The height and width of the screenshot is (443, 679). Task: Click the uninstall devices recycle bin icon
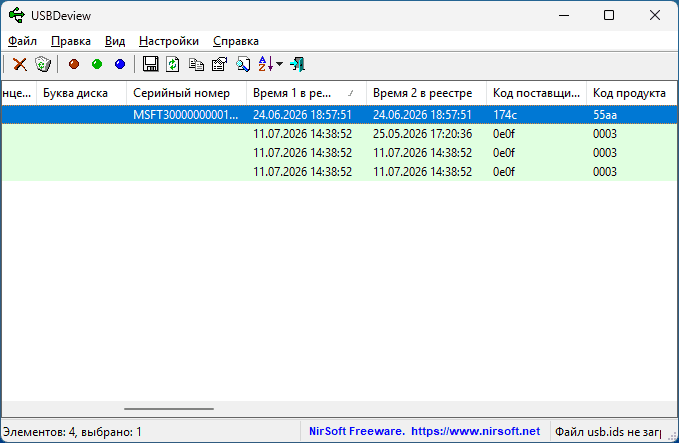[42, 65]
